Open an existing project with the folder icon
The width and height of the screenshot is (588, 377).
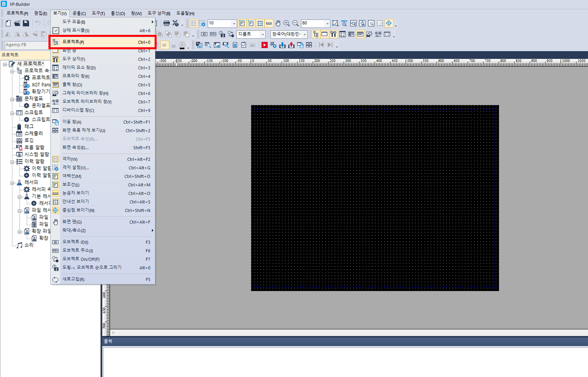(x=16, y=23)
